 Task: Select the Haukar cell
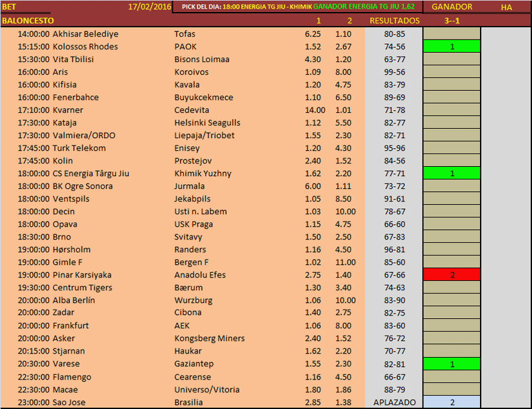click(x=187, y=351)
